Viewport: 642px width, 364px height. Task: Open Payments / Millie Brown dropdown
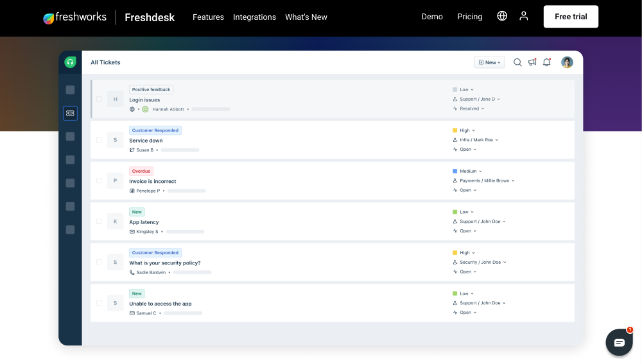(x=483, y=180)
